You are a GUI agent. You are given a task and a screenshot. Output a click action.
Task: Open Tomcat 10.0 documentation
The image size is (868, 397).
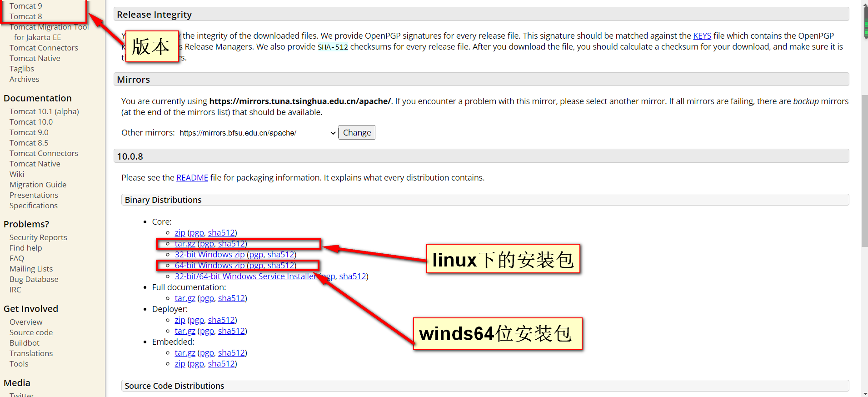point(31,122)
